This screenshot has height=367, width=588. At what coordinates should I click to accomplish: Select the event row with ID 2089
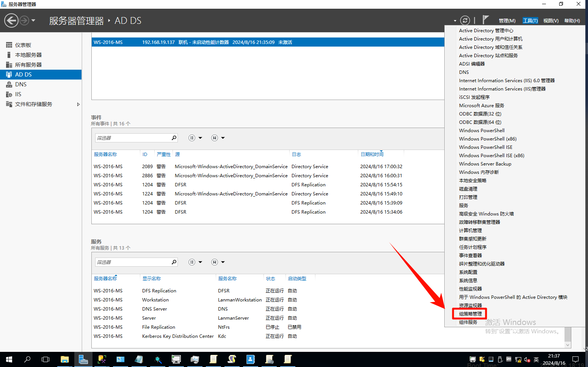pyautogui.click(x=268, y=167)
